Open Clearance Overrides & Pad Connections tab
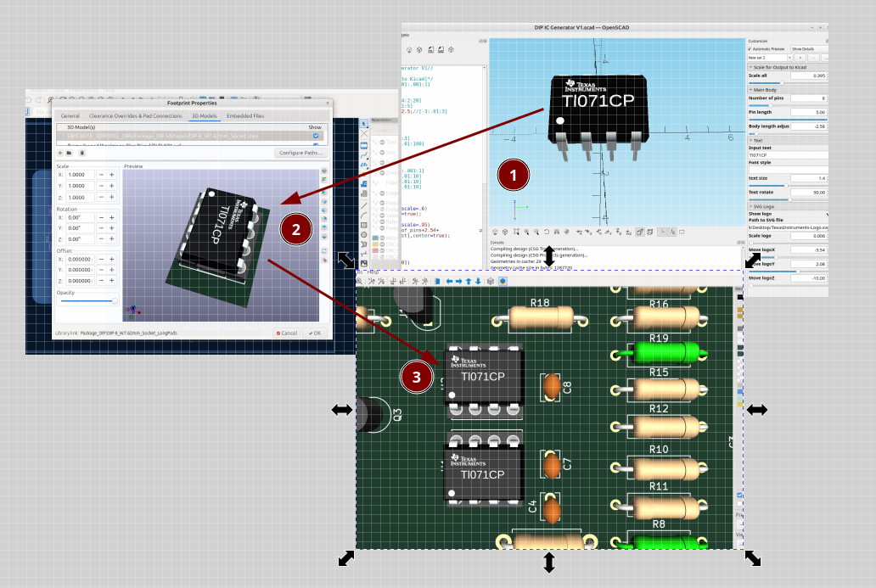 (x=136, y=116)
